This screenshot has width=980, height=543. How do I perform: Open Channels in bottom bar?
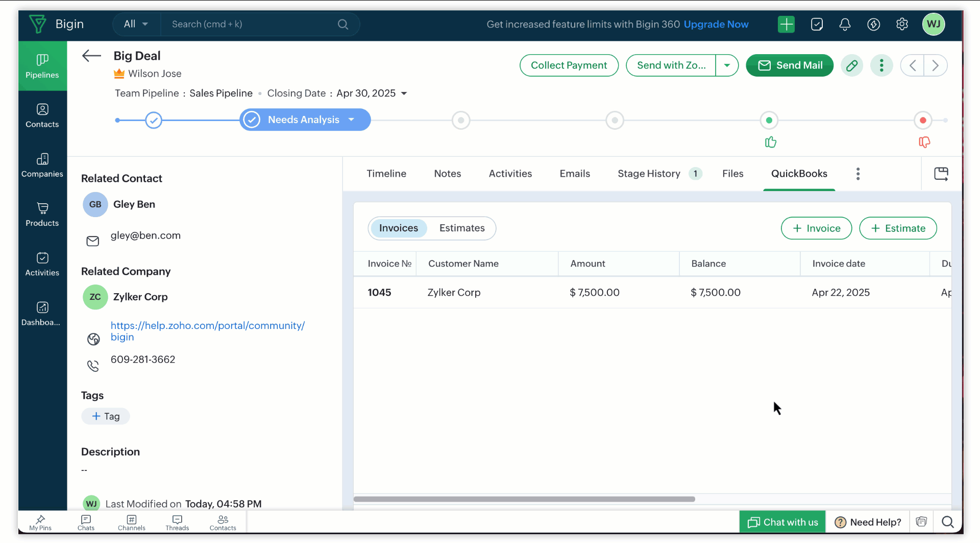point(132,523)
